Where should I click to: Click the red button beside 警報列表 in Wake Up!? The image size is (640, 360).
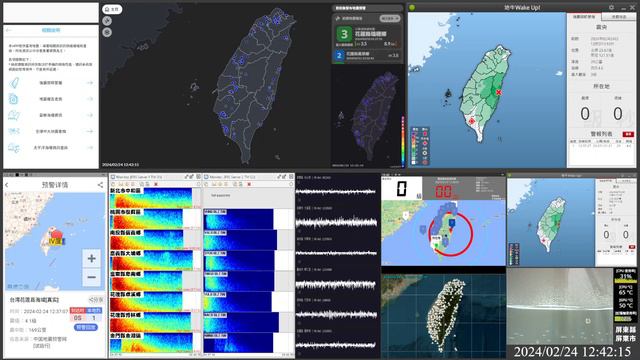pos(628,134)
